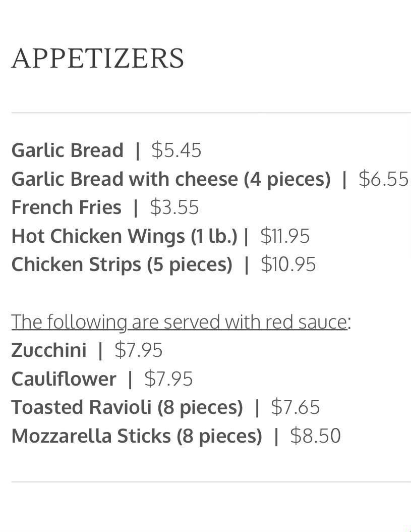411x532 pixels.
Task: Select the Zucchini item
Action: tap(48, 350)
